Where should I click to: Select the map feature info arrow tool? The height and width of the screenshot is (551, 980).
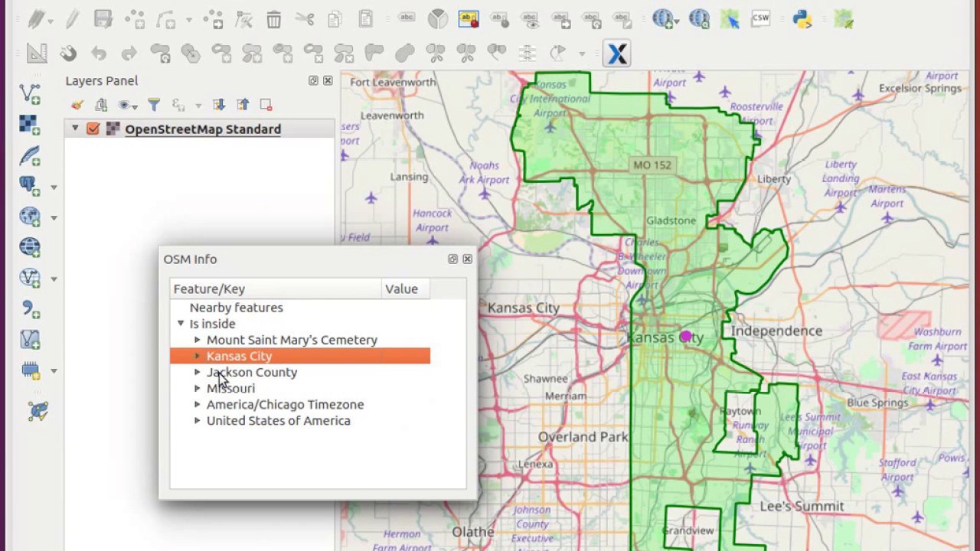coord(730,19)
